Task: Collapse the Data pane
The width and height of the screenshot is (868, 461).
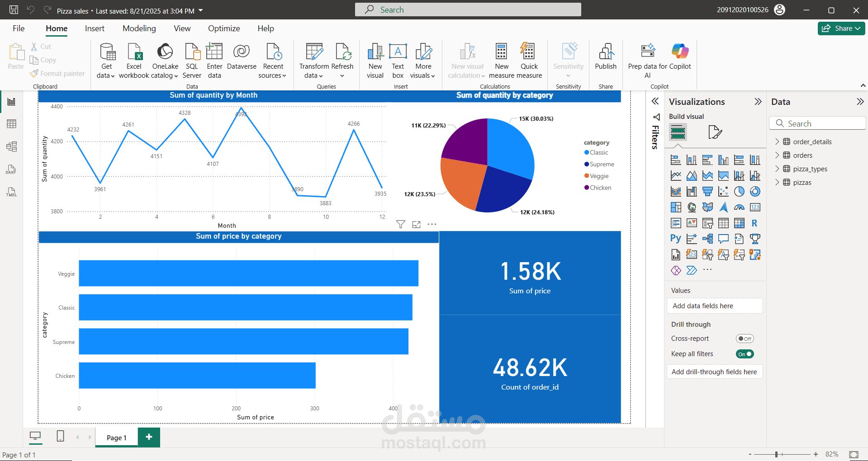Action: [860, 102]
